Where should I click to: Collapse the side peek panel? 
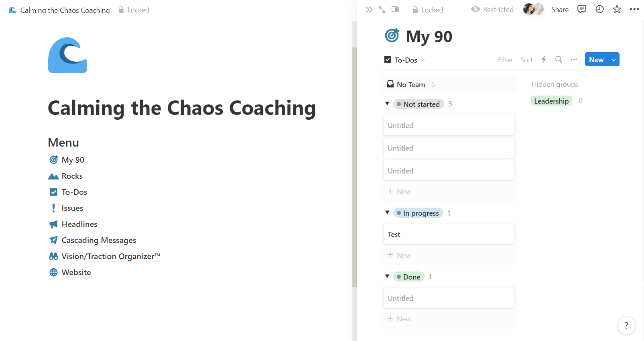tap(369, 10)
